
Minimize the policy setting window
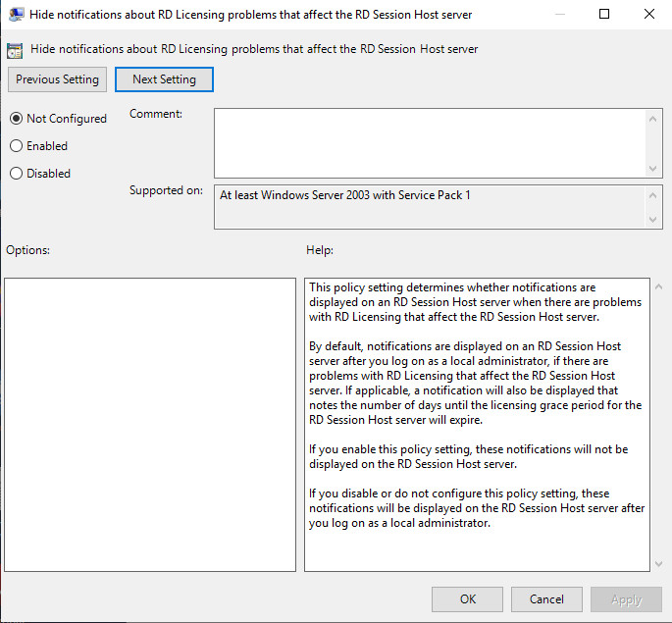pos(559,15)
